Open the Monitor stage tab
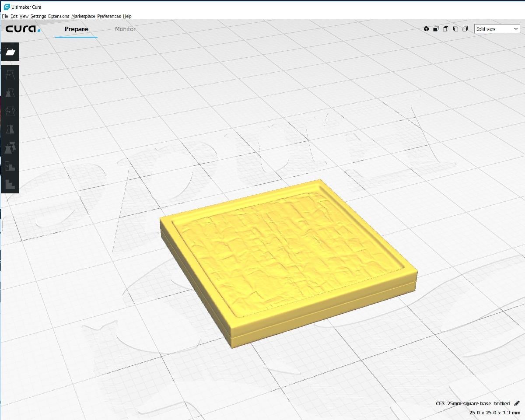This screenshot has height=420, width=525. tap(125, 29)
